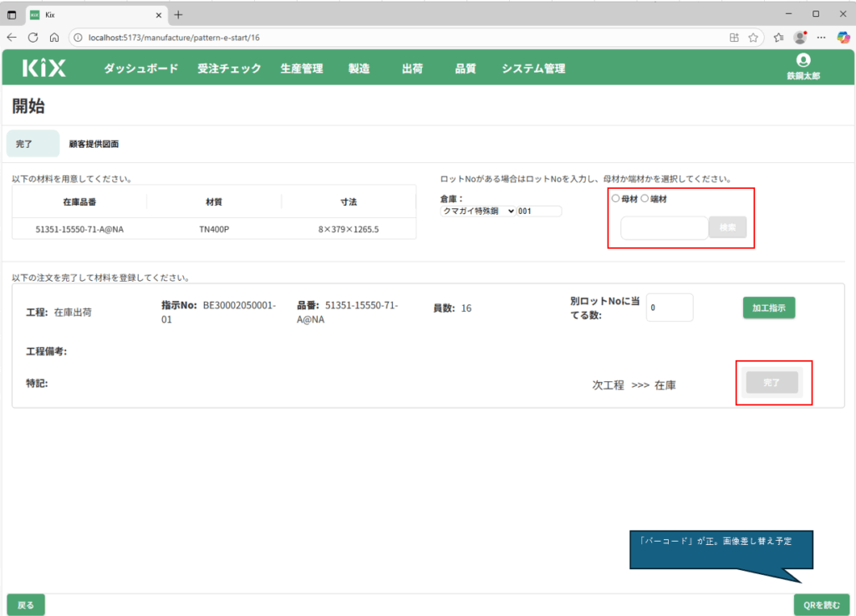Open the 鉄鋼太郎 user profile icon
Viewport: 856px width, 616px height.
click(x=803, y=61)
